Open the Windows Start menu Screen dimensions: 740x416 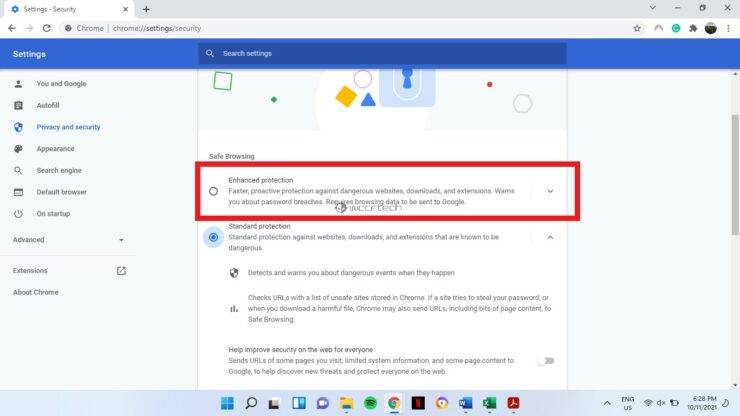click(227, 403)
